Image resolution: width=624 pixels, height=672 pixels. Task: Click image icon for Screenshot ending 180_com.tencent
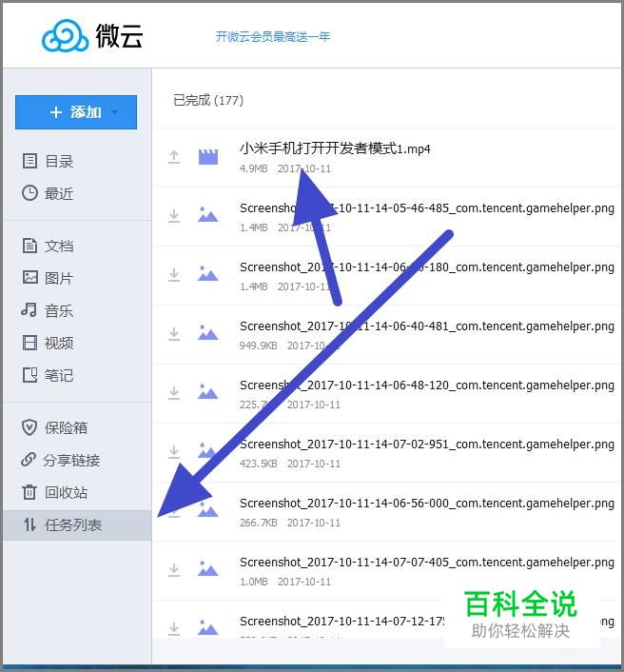207,273
